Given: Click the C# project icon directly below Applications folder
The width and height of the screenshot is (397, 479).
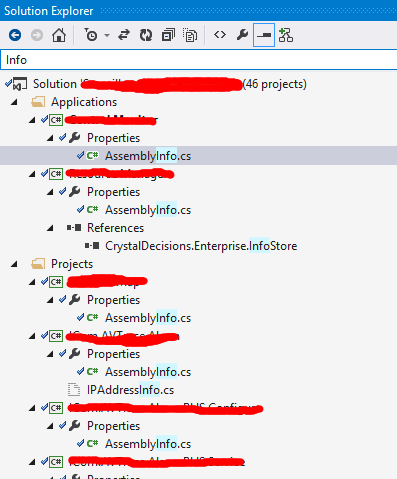Looking at the screenshot, I should [56, 120].
